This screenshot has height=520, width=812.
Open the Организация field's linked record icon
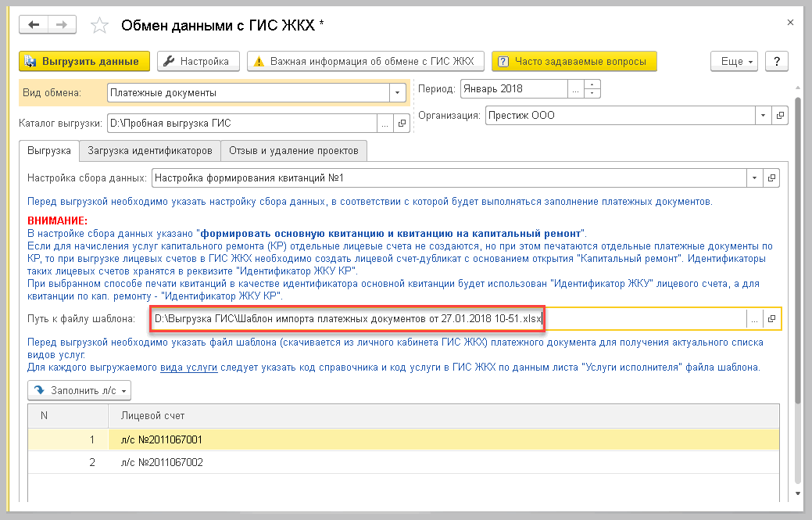[779, 116]
